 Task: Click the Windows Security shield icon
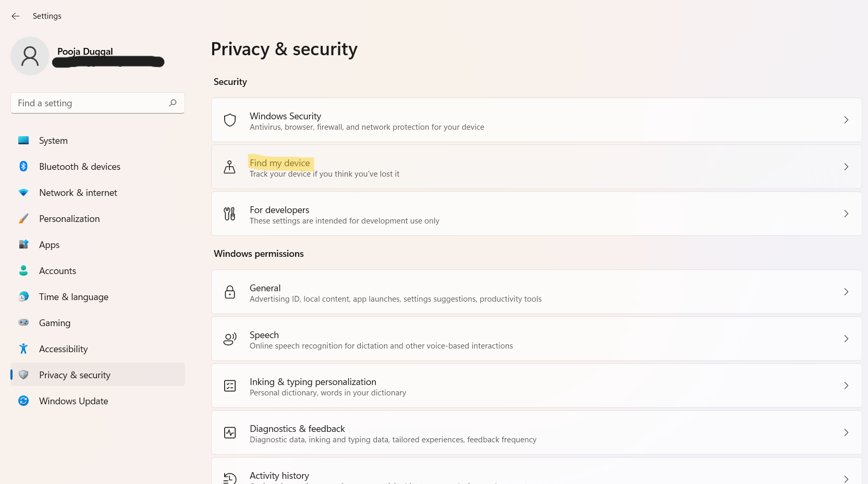point(230,120)
